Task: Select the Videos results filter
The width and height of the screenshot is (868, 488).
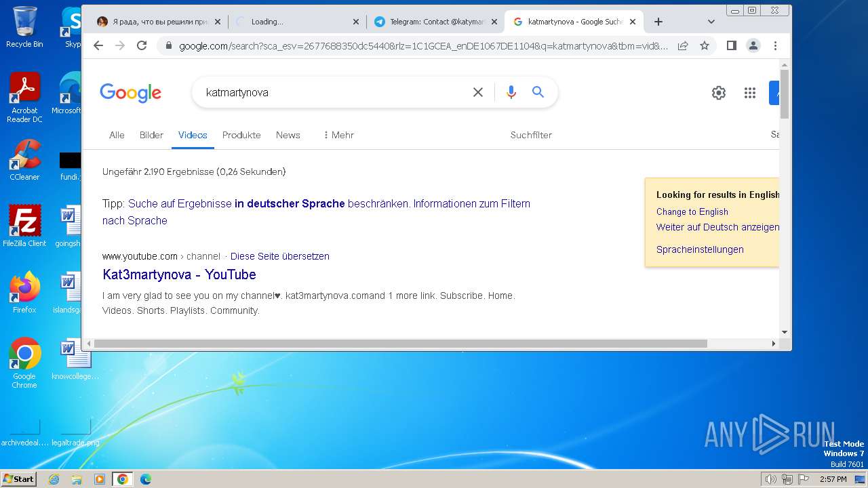Action: [193, 135]
